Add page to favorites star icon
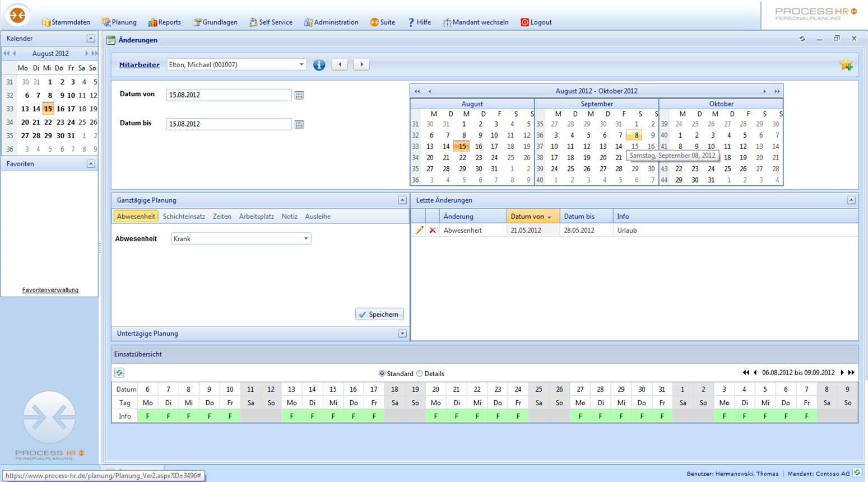Viewport: 868px width, 482px height. 846,65
